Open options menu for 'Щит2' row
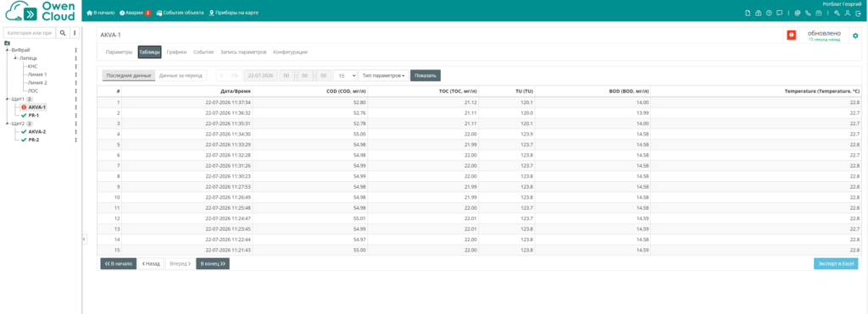 (x=75, y=124)
